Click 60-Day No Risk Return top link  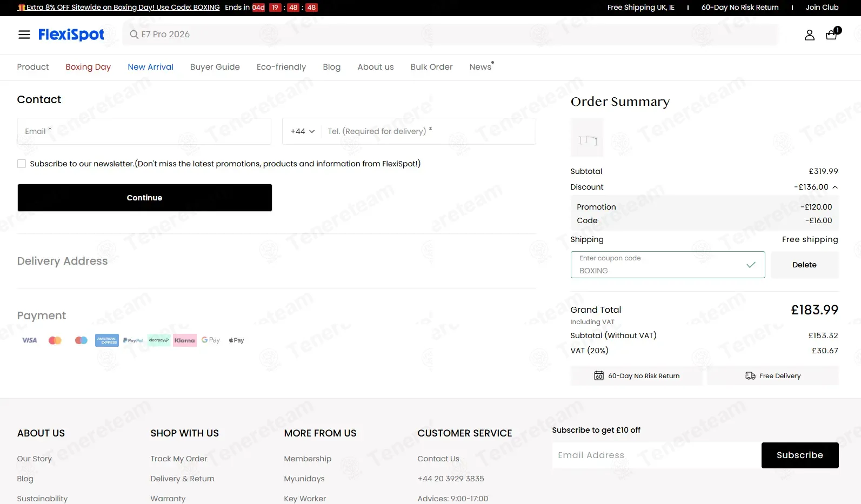point(740,8)
